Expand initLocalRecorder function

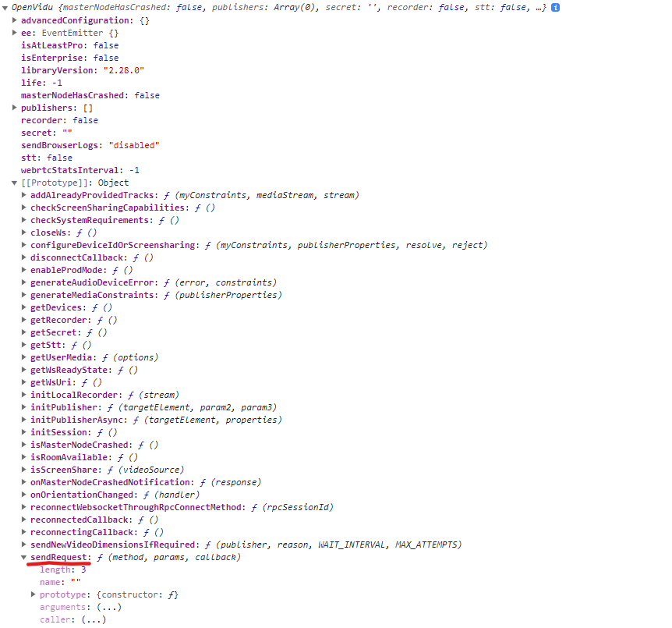coord(24,395)
